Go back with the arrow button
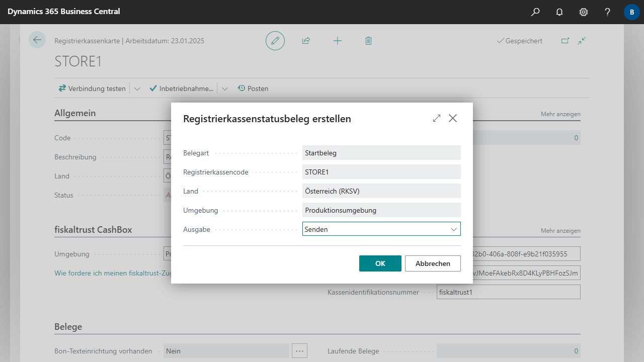 [37, 40]
